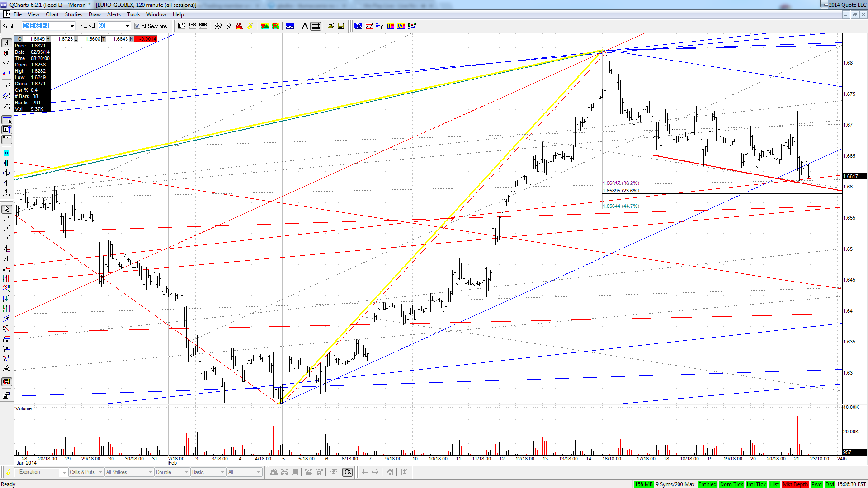
Task: Toggle the magnet snap tool
Action: tap(6, 382)
